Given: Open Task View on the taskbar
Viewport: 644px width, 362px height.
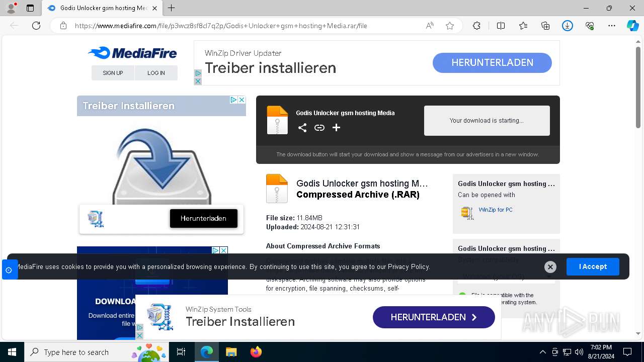Looking at the screenshot, I should click(181, 352).
